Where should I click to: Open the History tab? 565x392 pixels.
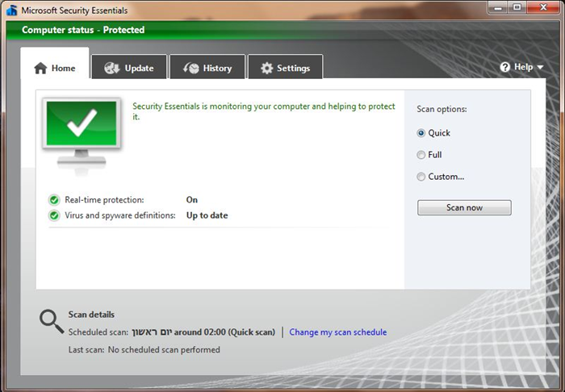click(207, 67)
